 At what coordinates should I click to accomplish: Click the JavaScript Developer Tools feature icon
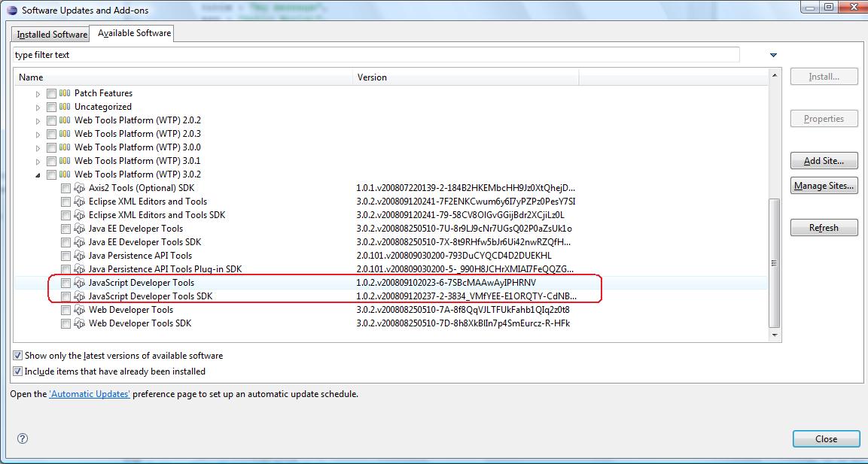tap(80, 283)
